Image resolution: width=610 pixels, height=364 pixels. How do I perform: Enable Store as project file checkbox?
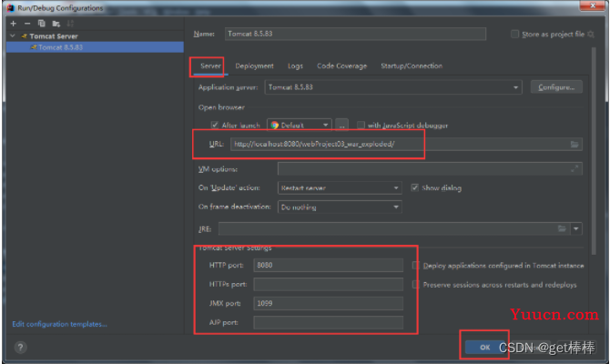pos(514,35)
